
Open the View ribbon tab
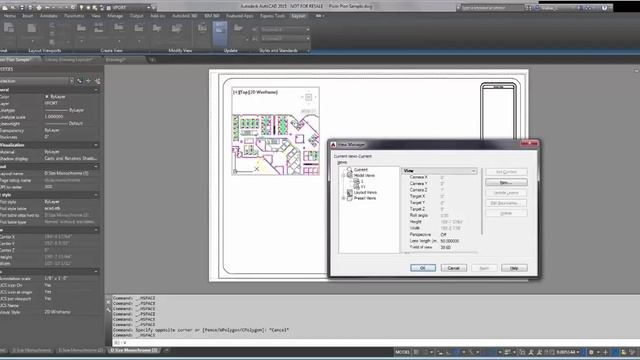pos(96,16)
